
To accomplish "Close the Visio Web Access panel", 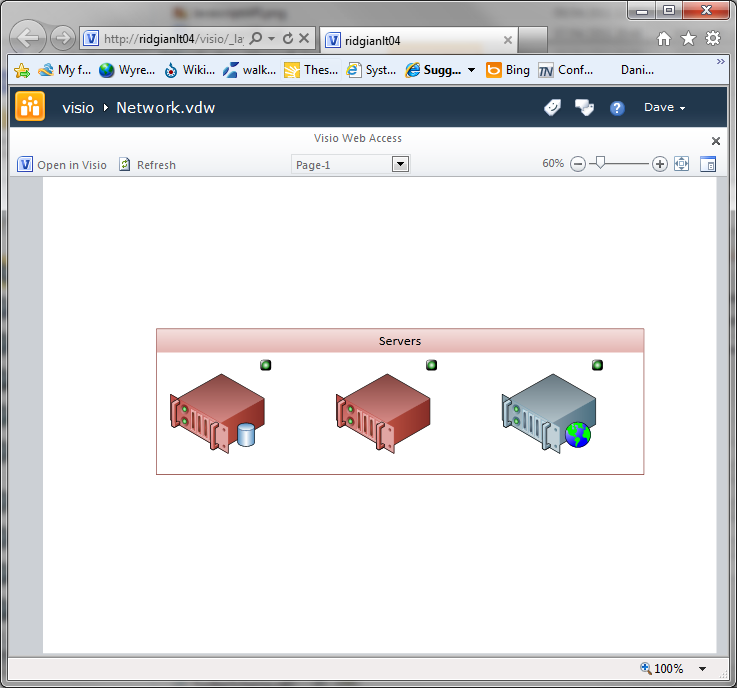I will (716, 141).
